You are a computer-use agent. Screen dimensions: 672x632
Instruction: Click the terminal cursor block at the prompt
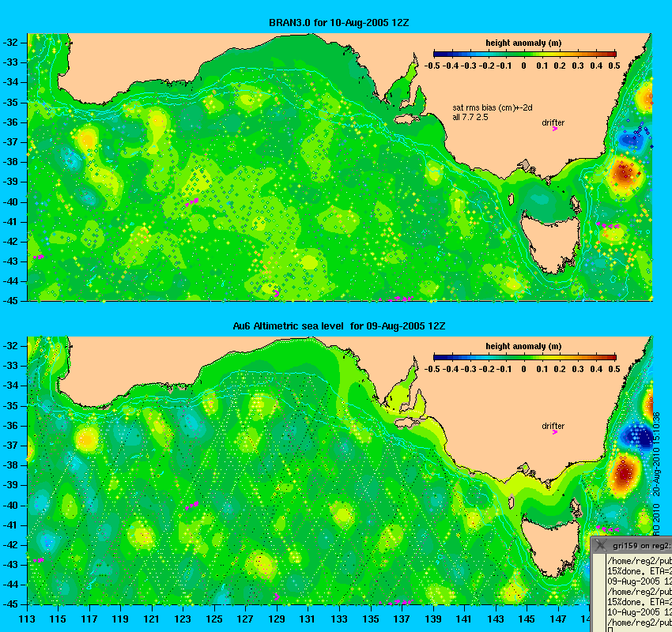[x=610, y=630]
